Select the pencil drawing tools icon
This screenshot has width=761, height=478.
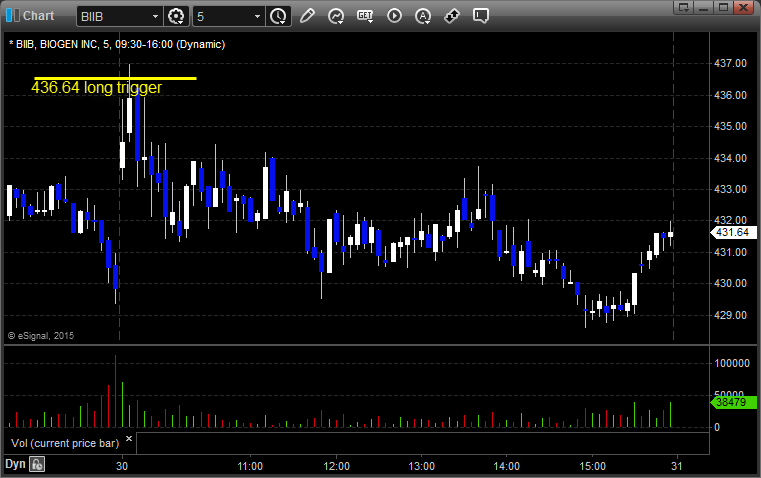(307, 16)
